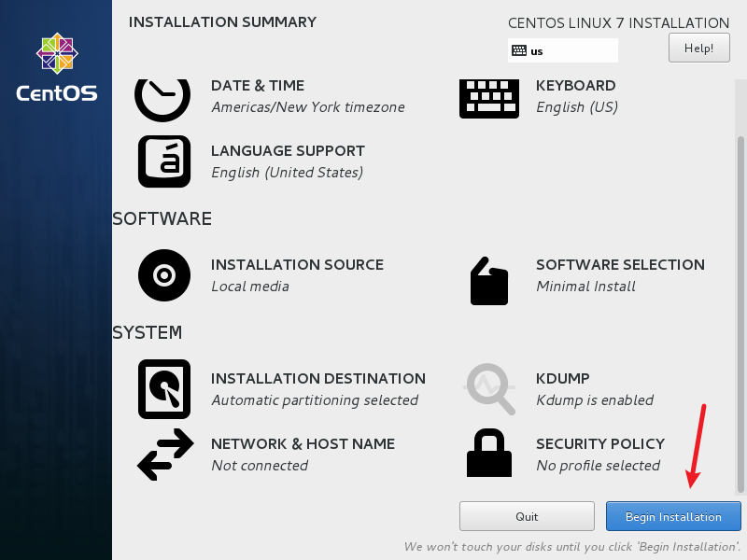
Task: Click the 'SOFTWARE' section heading
Action: (162, 219)
